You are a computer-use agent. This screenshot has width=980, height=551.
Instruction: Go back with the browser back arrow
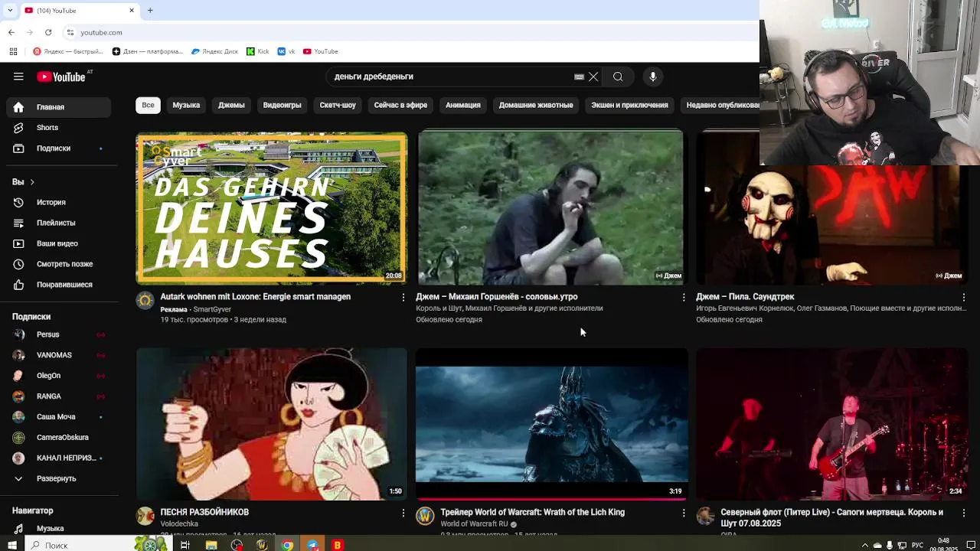[11, 32]
